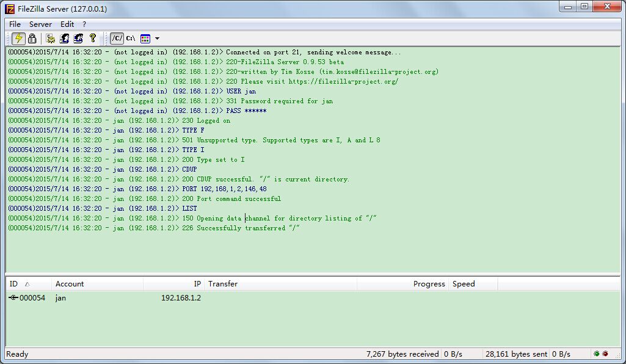Click the yellow question mark help icon
The height and width of the screenshot is (364, 626).
[93, 38]
